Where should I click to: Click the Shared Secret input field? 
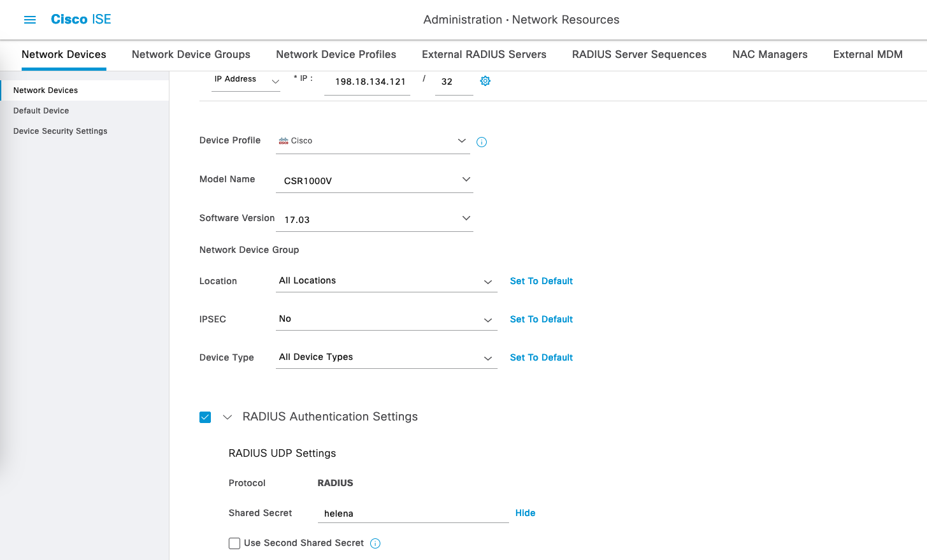412,513
